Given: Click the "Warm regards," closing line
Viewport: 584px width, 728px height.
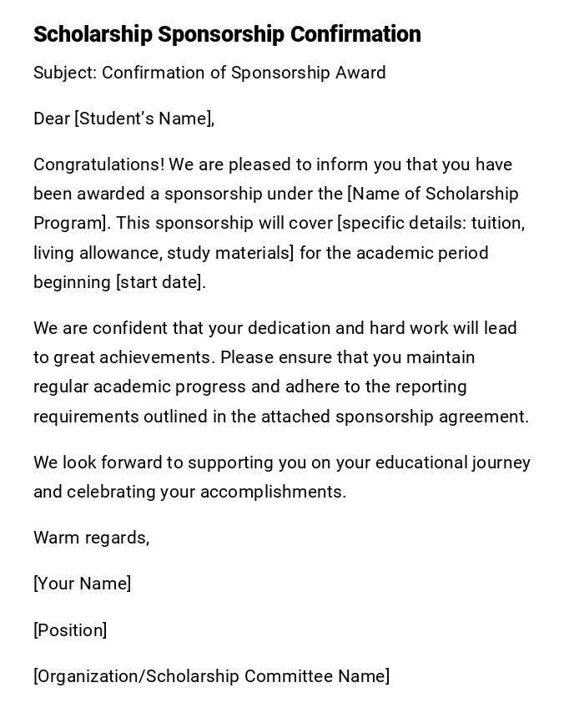Looking at the screenshot, I should (92, 538).
